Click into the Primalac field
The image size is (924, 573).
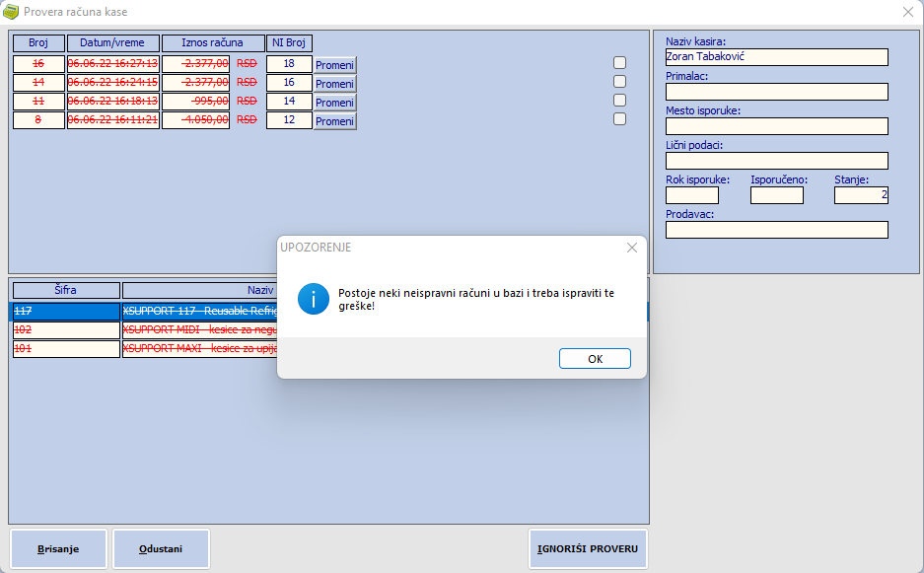tap(776, 92)
